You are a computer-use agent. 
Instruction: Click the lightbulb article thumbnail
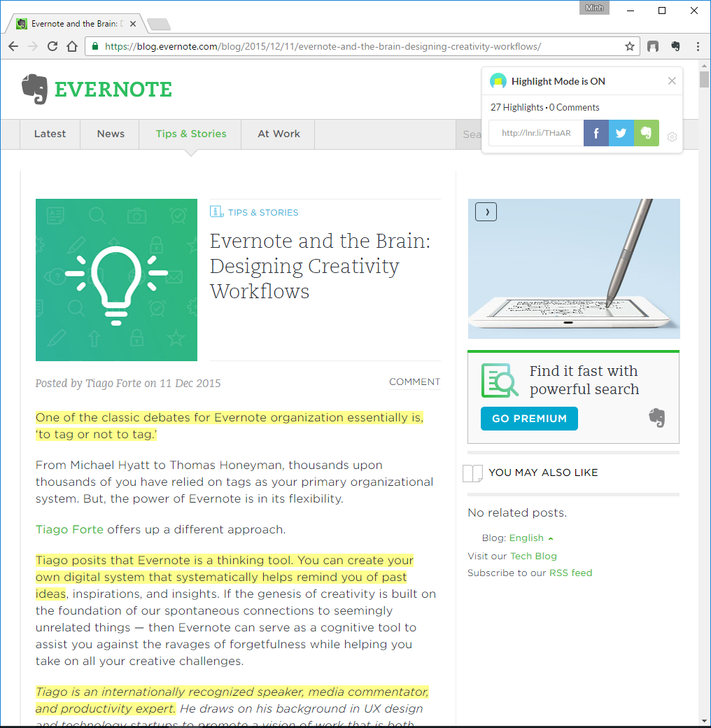click(116, 280)
